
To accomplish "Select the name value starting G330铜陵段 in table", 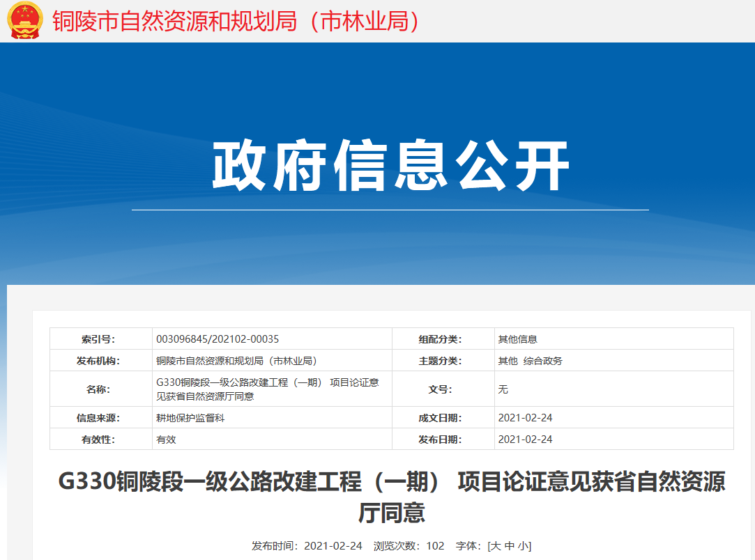I will (x=268, y=389).
